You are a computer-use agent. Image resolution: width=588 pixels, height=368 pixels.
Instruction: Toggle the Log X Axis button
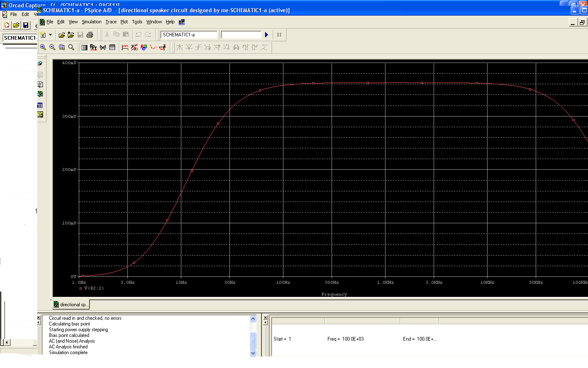[x=84, y=47]
